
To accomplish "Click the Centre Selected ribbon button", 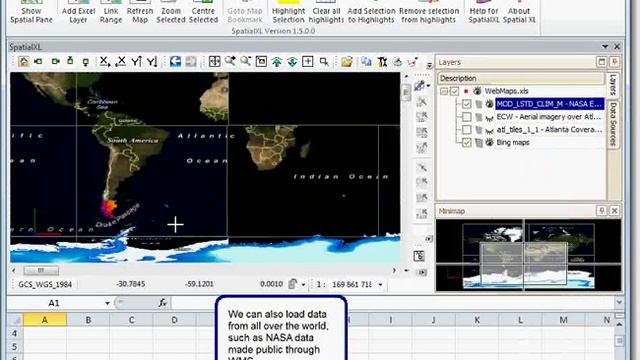I will [203, 13].
